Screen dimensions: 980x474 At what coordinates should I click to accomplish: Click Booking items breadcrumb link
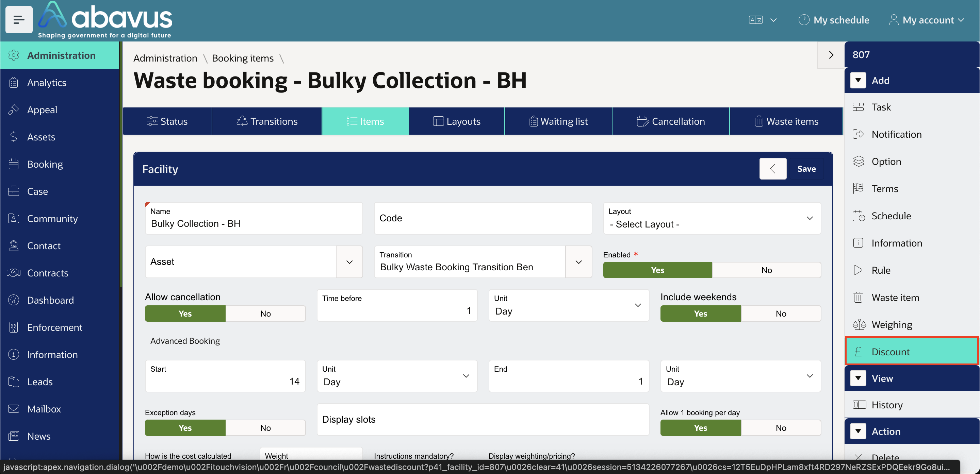(x=243, y=58)
